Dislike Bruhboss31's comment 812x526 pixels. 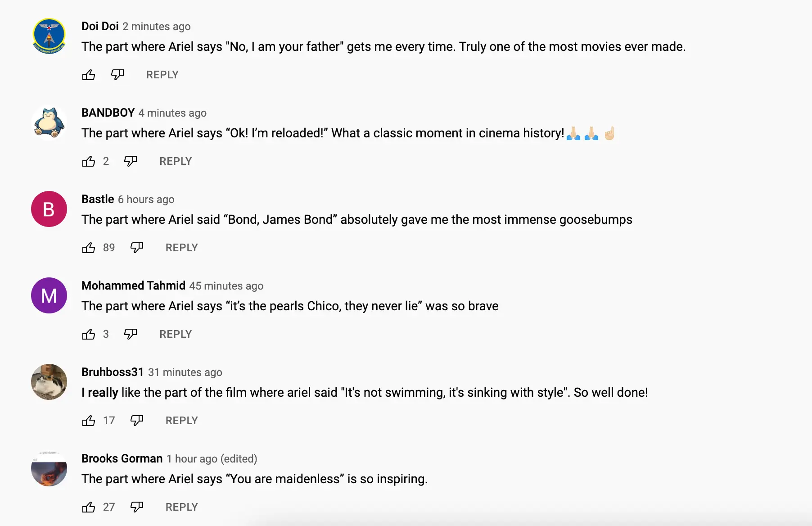[137, 421]
